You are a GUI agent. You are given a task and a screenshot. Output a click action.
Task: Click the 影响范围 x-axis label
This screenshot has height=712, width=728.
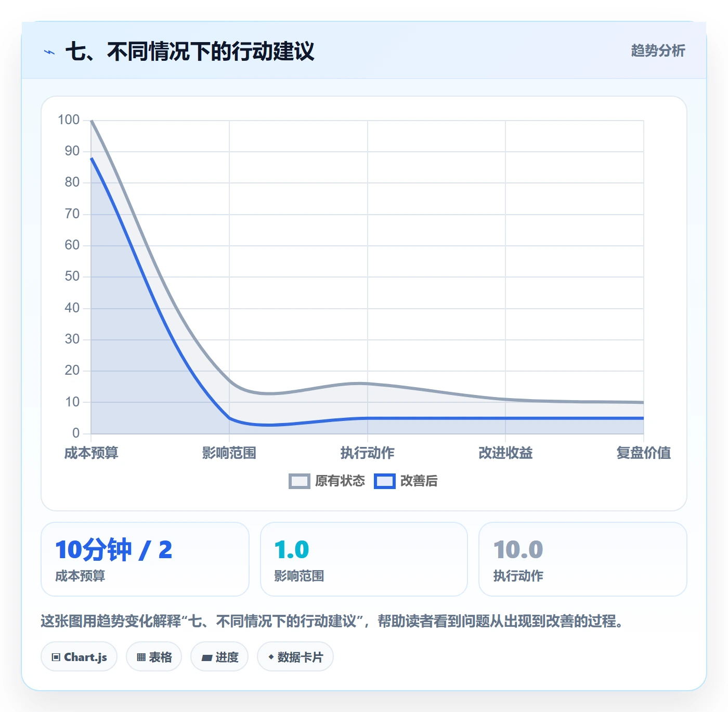click(x=229, y=453)
